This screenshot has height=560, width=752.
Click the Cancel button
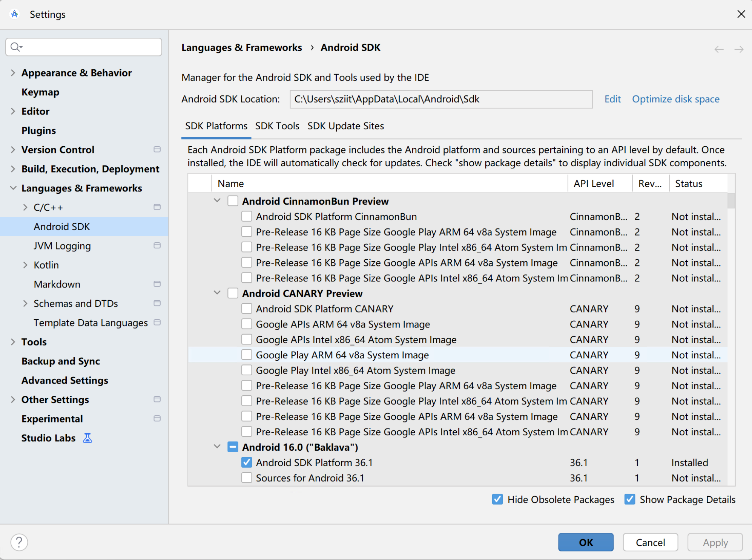click(x=650, y=542)
